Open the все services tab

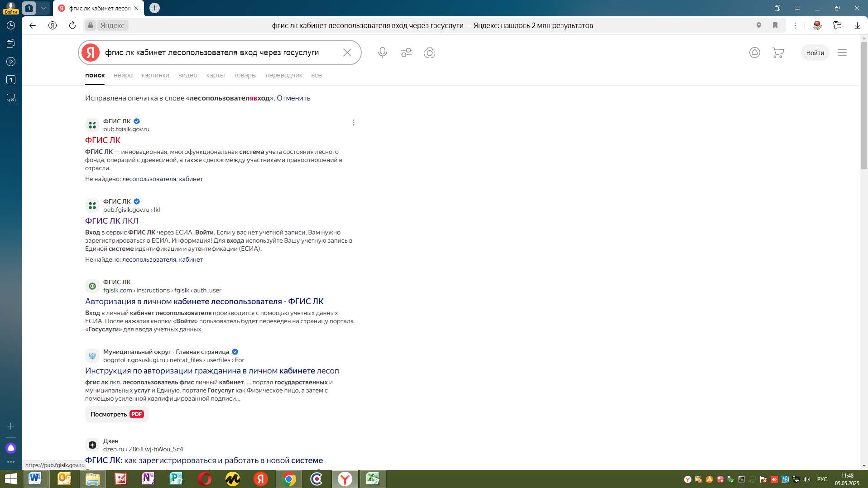[317, 75]
